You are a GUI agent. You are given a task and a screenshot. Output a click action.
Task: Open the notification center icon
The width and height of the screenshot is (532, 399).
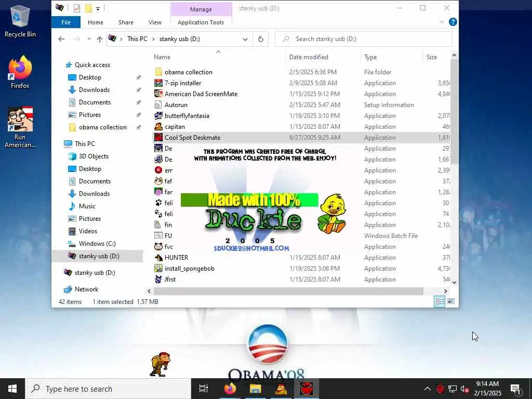point(515,390)
